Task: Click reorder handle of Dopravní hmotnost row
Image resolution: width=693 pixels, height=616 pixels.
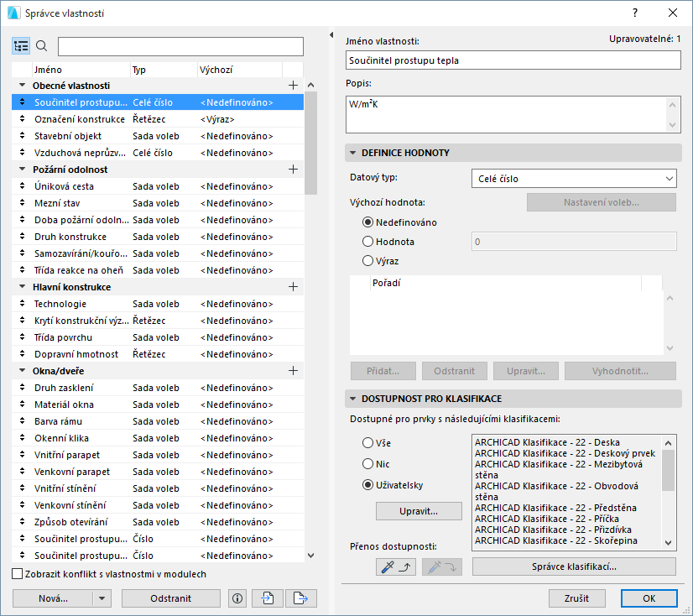Action: coord(22,354)
